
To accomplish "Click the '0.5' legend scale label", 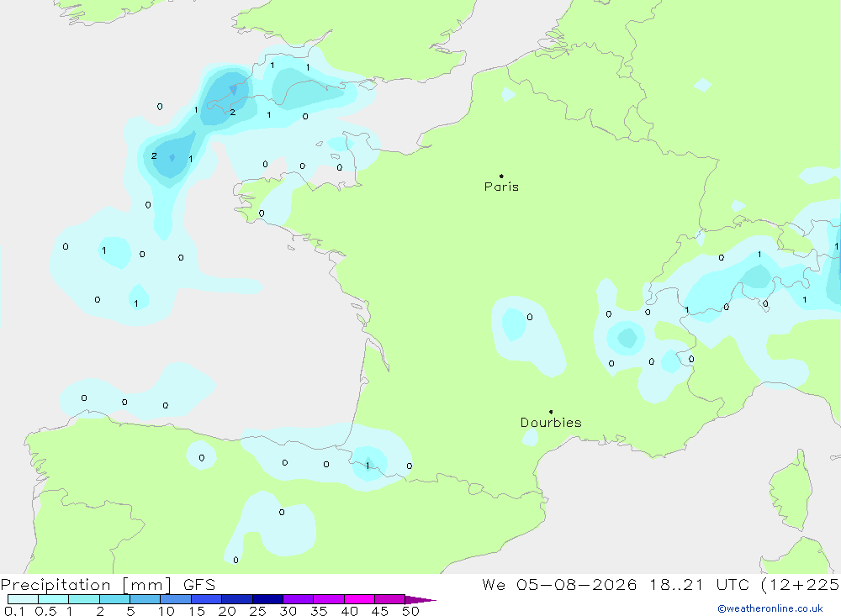I will point(45,611).
